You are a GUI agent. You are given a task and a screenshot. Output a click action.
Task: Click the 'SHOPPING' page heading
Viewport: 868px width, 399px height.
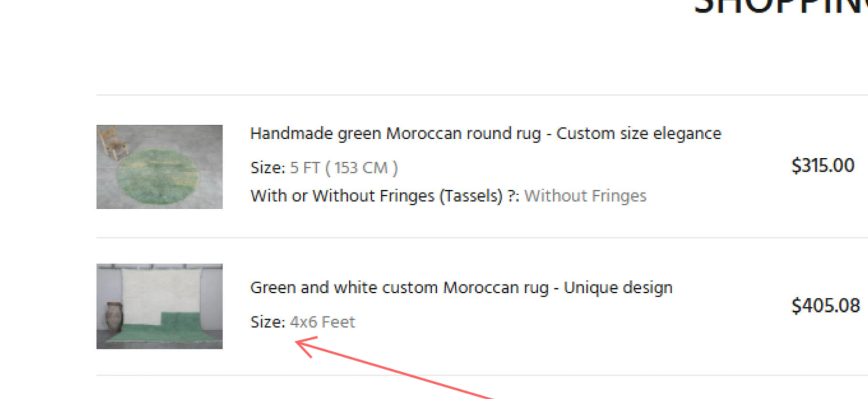click(781, 7)
